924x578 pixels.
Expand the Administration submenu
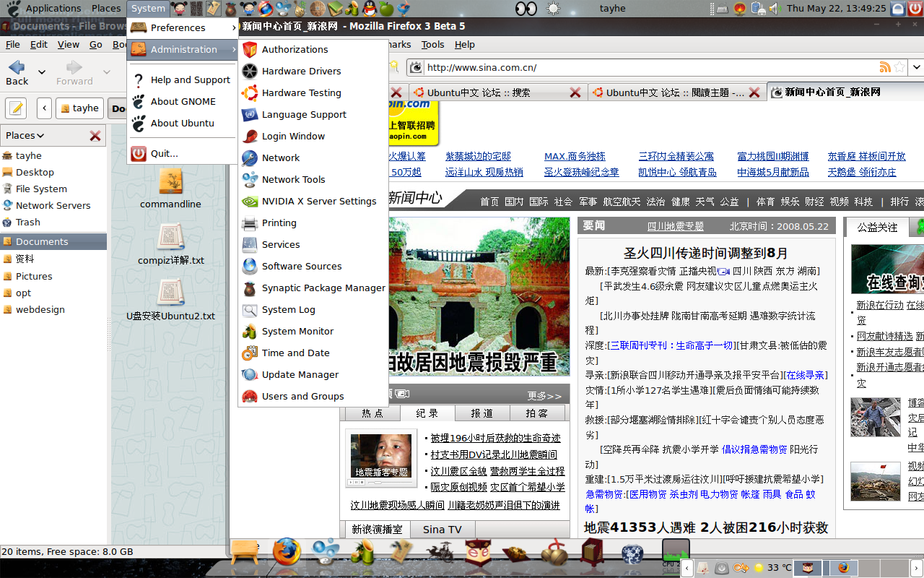[183, 49]
